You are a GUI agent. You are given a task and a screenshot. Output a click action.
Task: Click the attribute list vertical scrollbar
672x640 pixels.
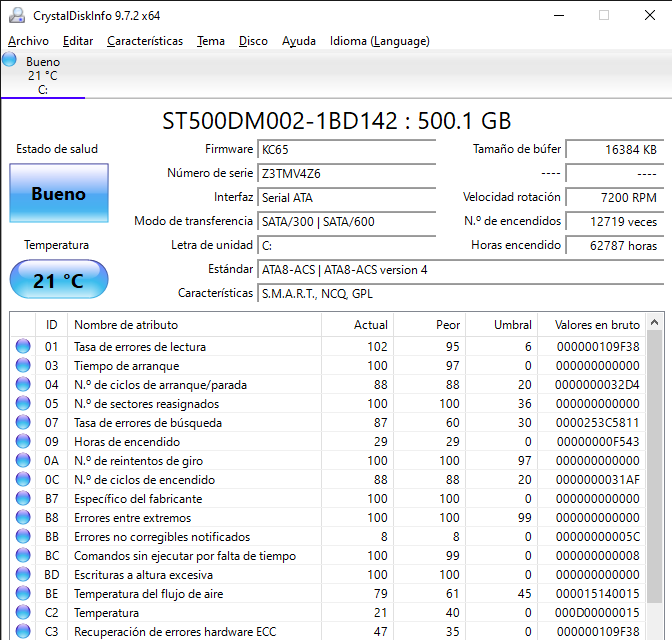pos(654,480)
